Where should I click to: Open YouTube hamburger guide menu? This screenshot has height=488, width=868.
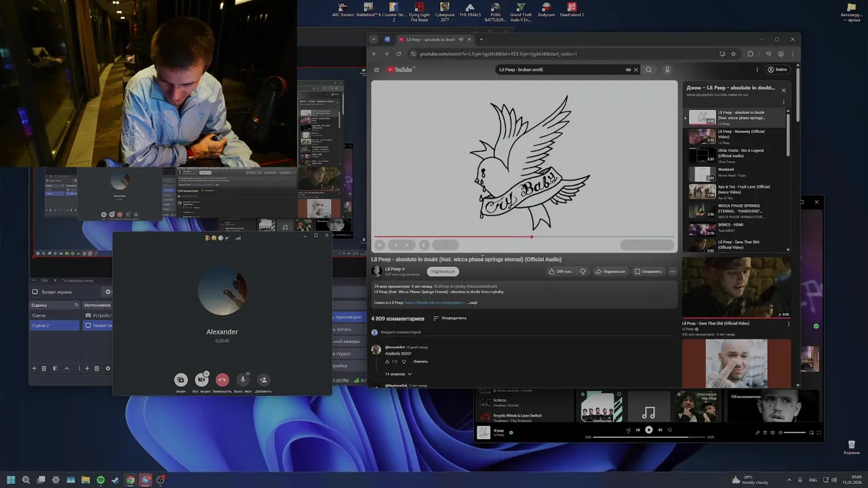pos(376,69)
